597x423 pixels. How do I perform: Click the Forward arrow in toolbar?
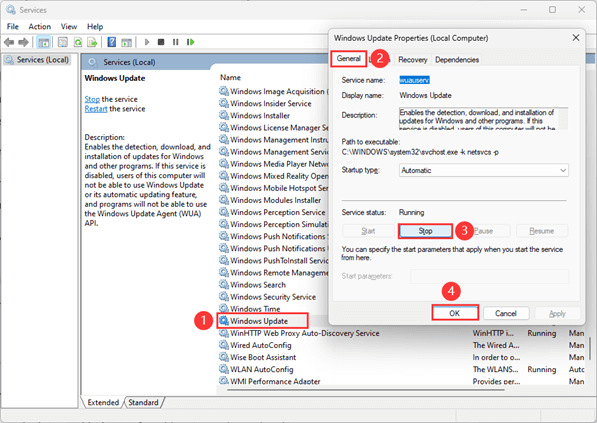pos(23,42)
